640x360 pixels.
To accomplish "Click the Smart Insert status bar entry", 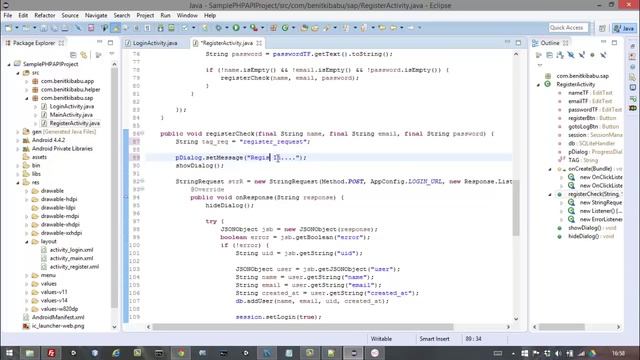I will (434, 339).
